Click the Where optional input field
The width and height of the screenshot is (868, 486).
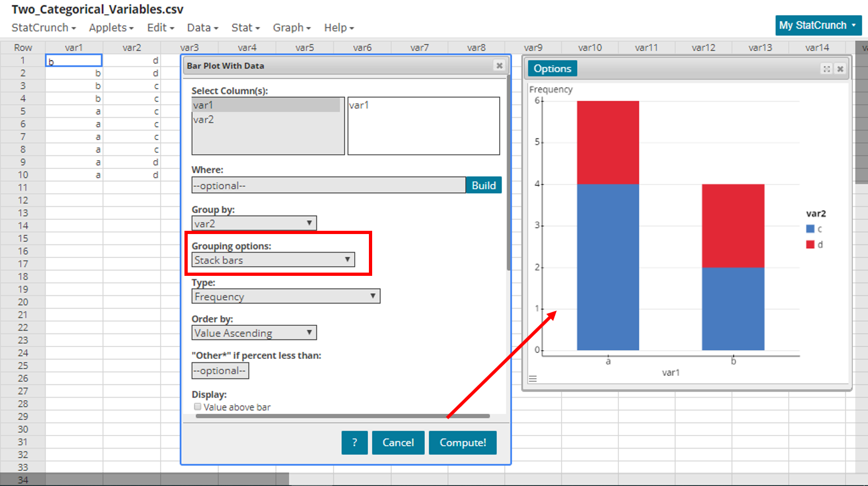(x=328, y=186)
